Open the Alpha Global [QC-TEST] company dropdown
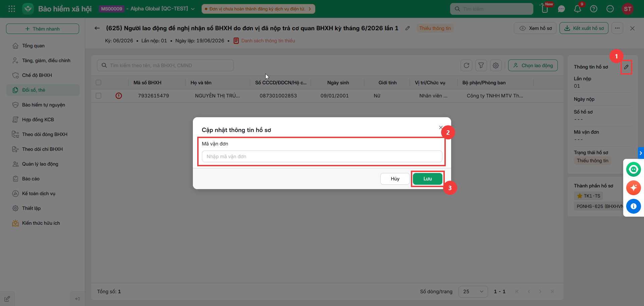Image resolution: width=644 pixels, height=306 pixels. [x=163, y=9]
